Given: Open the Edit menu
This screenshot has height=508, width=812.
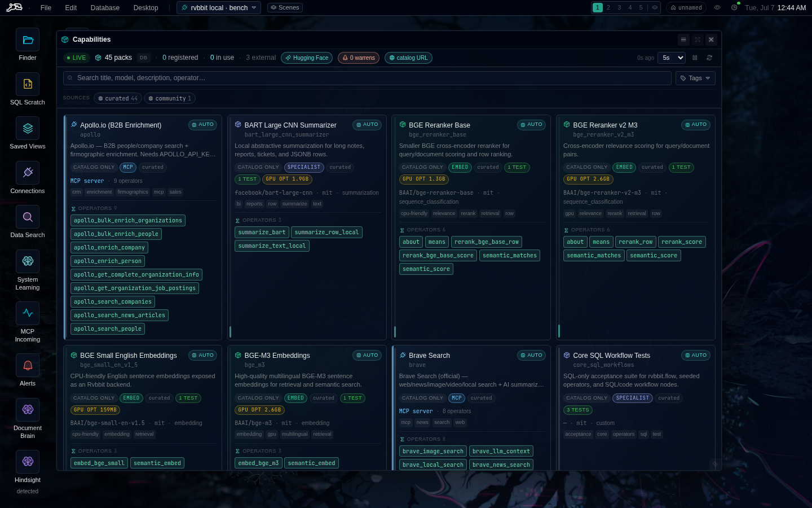Looking at the screenshot, I should tap(71, 8).
